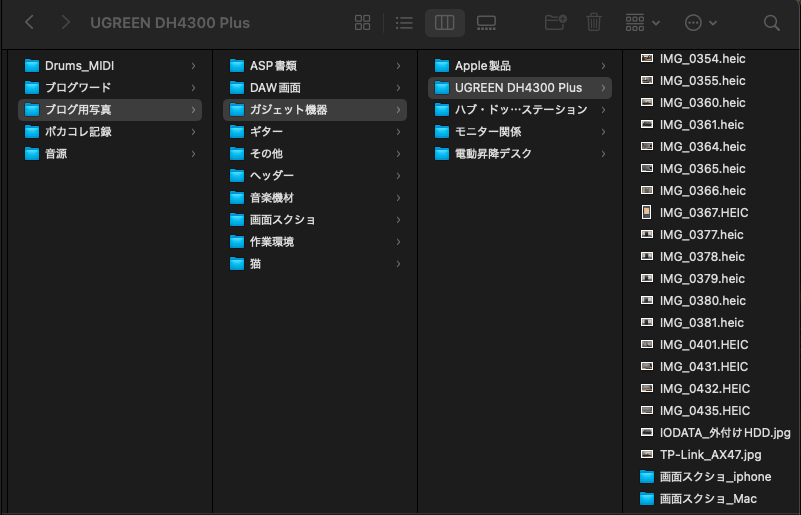Open the ギター folder
The height and width of the screenshot is (515, 801).
point(266,132)
